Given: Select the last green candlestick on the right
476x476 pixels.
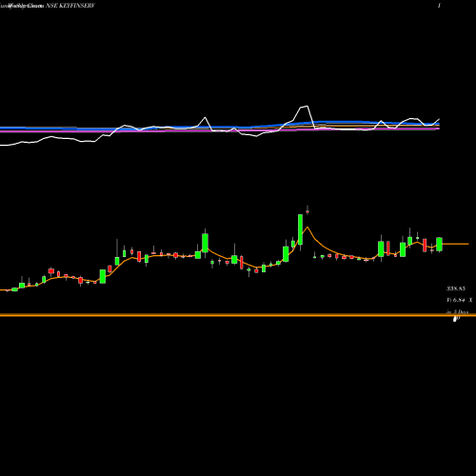Looking at the screenshot, I should pyautogui.click(x=439, y=245).
